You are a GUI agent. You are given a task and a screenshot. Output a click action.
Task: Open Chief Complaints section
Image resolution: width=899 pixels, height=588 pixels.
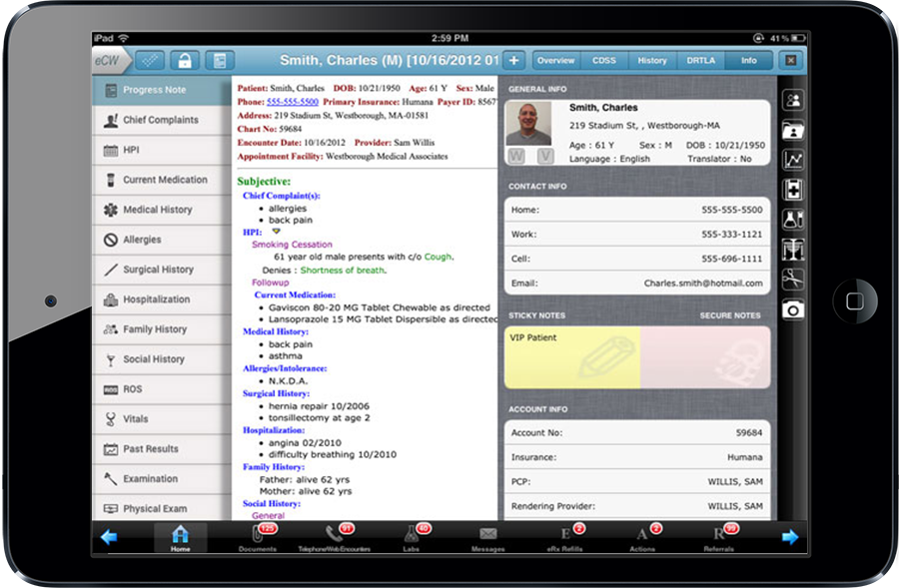[162, 120]
